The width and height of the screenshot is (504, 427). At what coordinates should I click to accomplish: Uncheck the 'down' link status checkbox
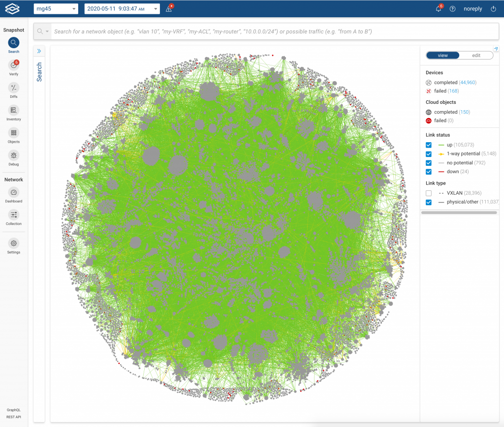429,172
